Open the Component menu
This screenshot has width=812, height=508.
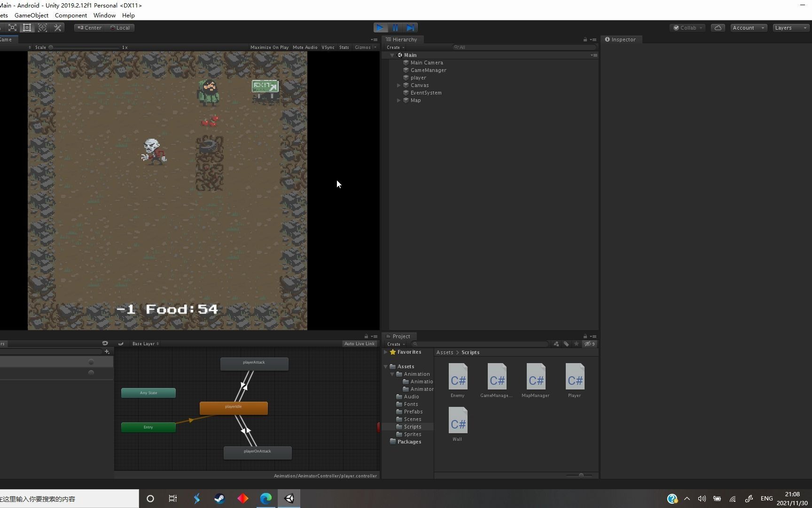pyautogui.click(x=70, y=15)
